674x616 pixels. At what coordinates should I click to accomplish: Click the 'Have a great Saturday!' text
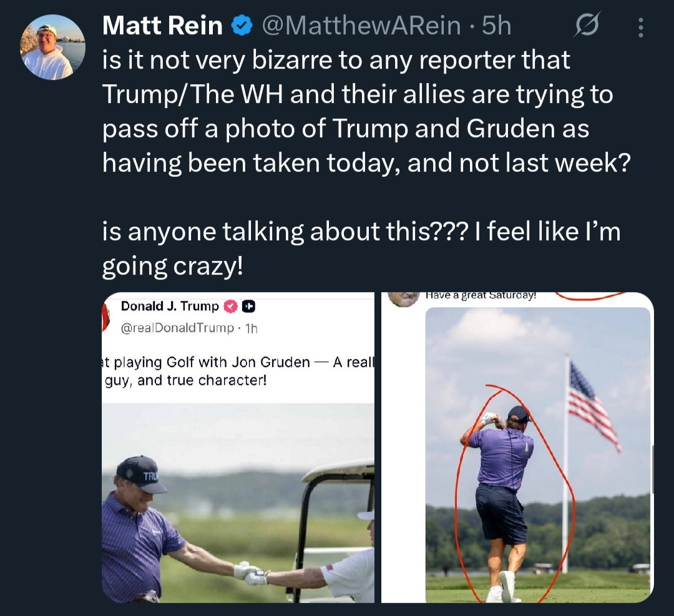coord(481,295)
